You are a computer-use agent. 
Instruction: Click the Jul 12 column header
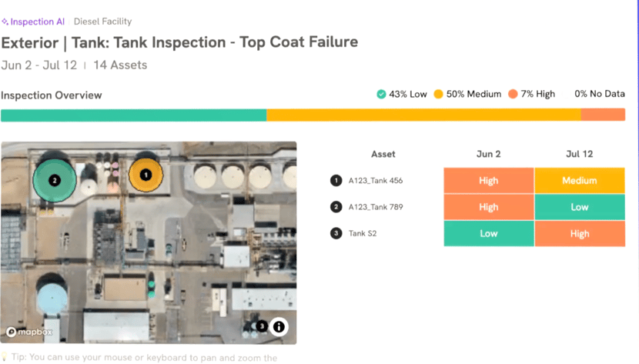point(579,154)
